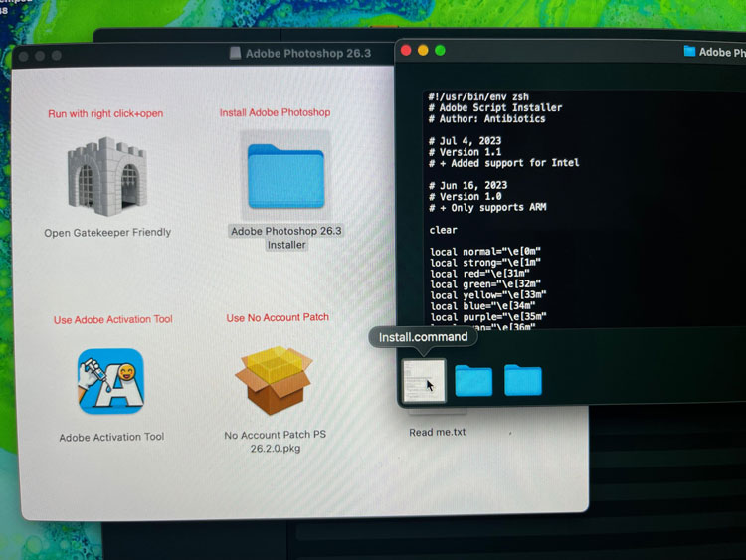
Task: Launch the Adobe Activation Tool icon
Action: pyautogui.click(x=110, y=381)
